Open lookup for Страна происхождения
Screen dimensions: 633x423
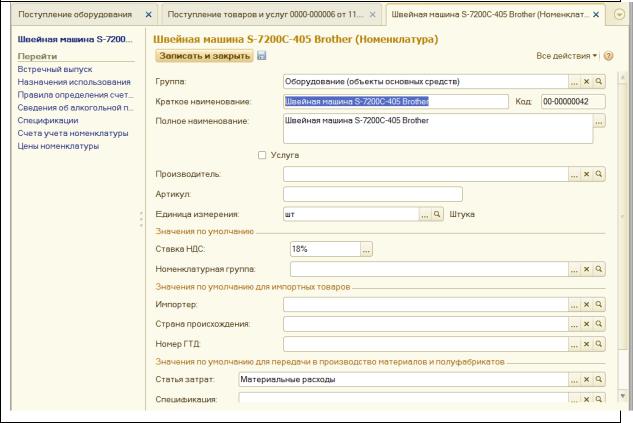coord(599,324)
